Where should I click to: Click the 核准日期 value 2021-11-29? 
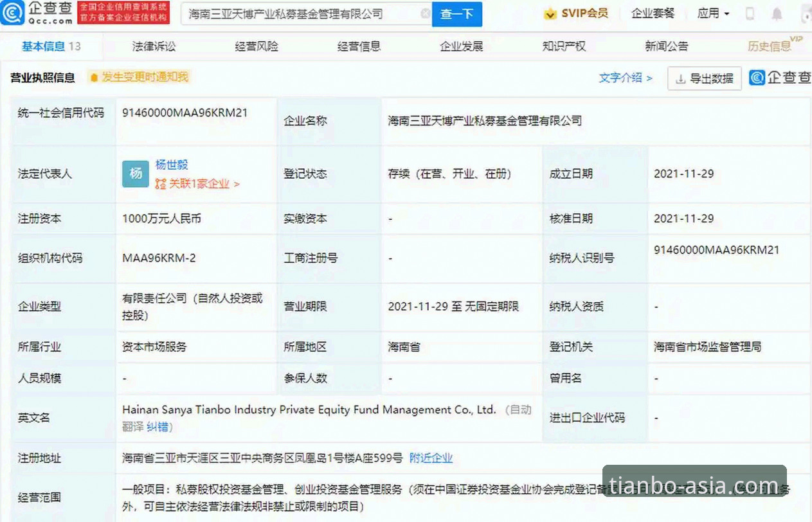pos(683,219)
